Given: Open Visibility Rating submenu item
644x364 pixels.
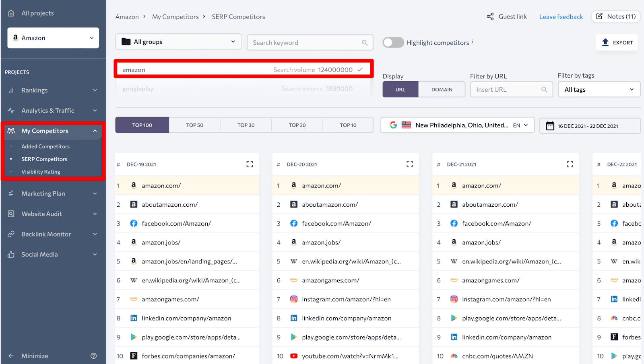Looking at the screenshot, I should [x=41, y=172].
